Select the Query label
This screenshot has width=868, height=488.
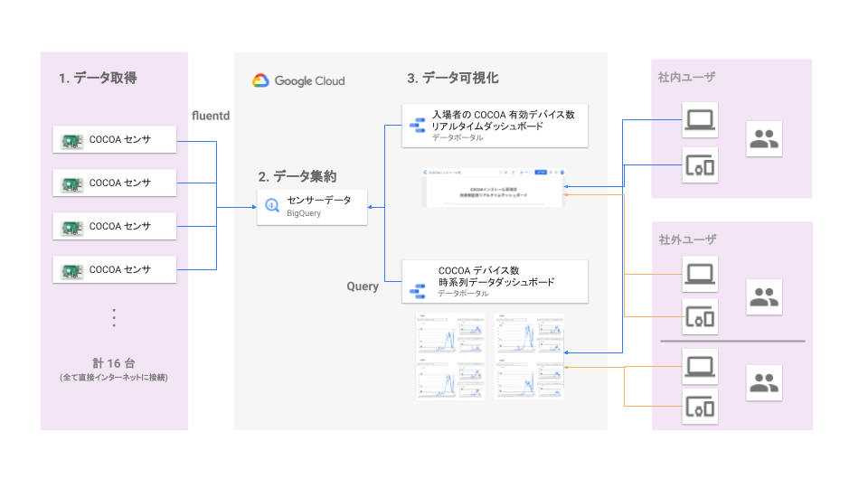tap(363, 286)
